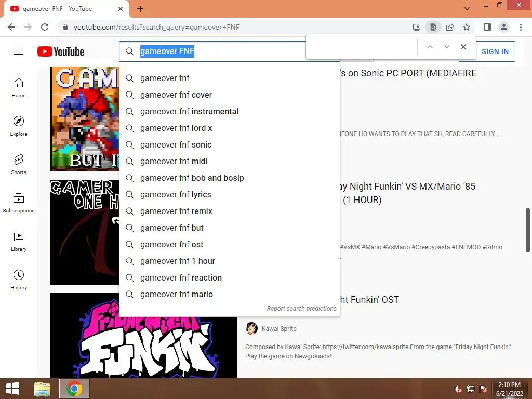
Task: Select the gameover FNF - YouTube tab
Action: pos(66,9)
